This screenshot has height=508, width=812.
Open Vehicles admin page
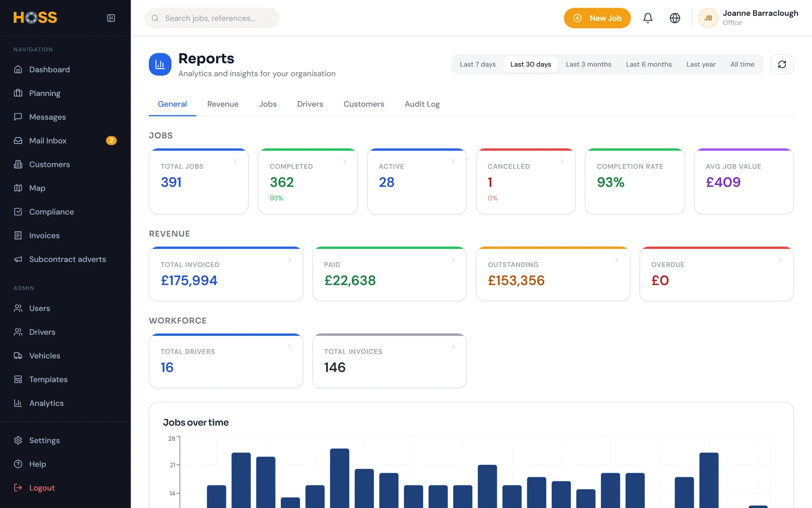(65, 356)
